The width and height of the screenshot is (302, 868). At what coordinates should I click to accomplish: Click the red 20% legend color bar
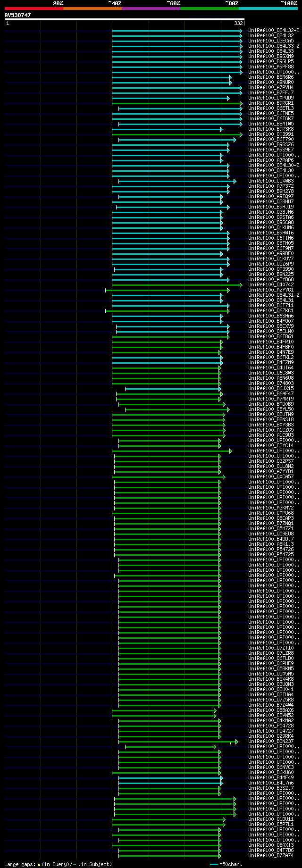pyautogui.click(x=34, y=8)
